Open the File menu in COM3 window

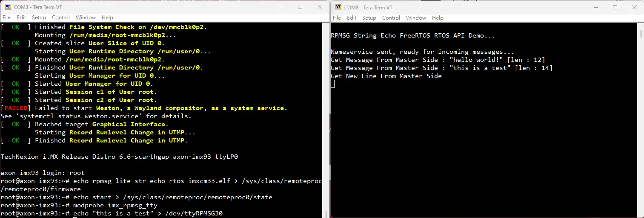coord(6,17)
